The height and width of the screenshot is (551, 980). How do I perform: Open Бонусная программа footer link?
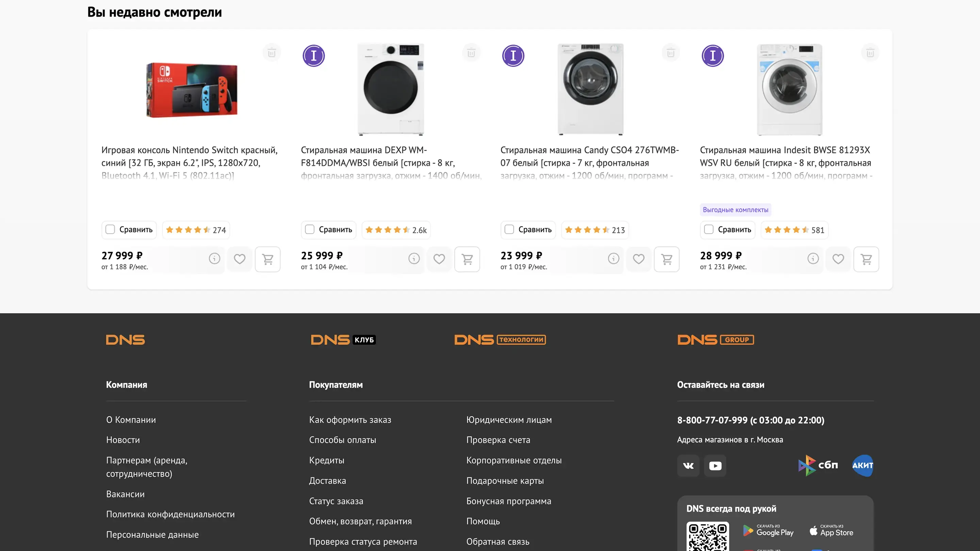[509, 501]
